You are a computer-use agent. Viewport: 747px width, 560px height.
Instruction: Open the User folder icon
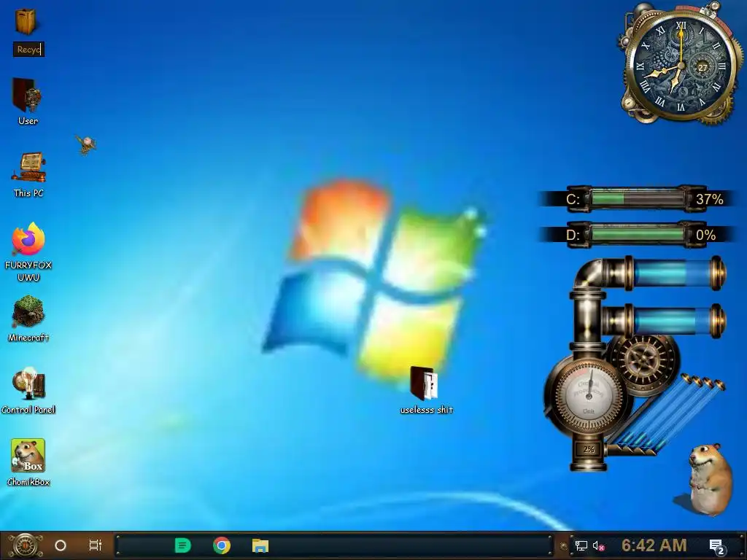click(27, 96)
